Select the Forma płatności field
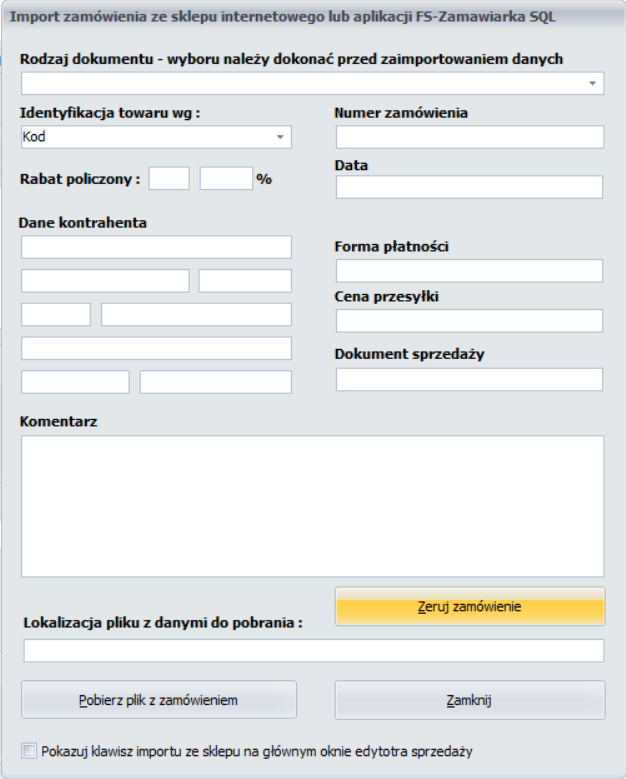 point(470,271)
